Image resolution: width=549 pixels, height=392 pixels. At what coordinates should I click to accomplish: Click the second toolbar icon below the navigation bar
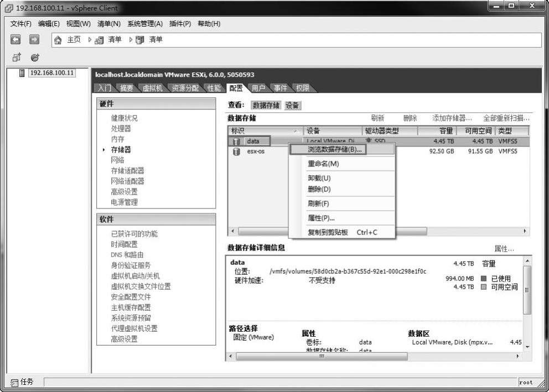pos(35,57)
